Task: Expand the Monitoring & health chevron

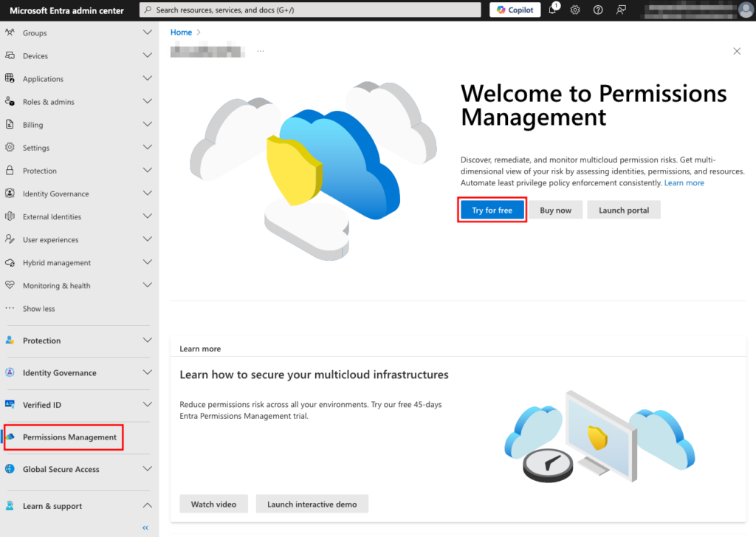Action: [147, 285]
